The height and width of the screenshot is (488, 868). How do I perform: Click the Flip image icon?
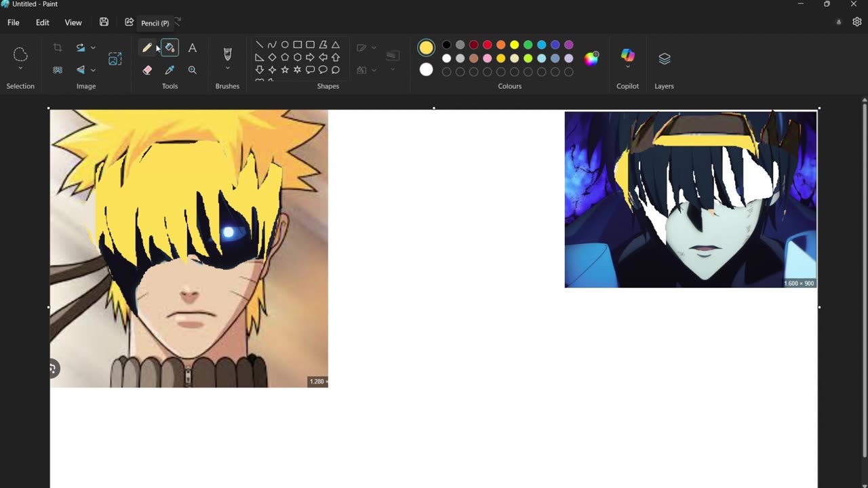click(81, 70)
